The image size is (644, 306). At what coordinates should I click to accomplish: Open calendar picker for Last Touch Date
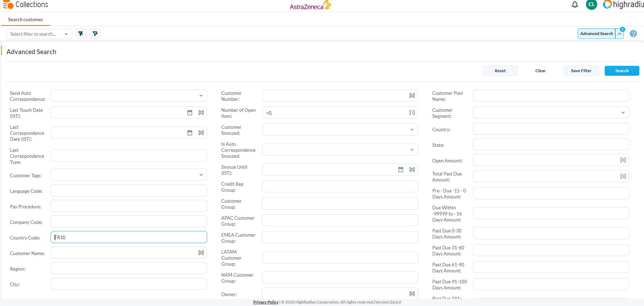190,112
